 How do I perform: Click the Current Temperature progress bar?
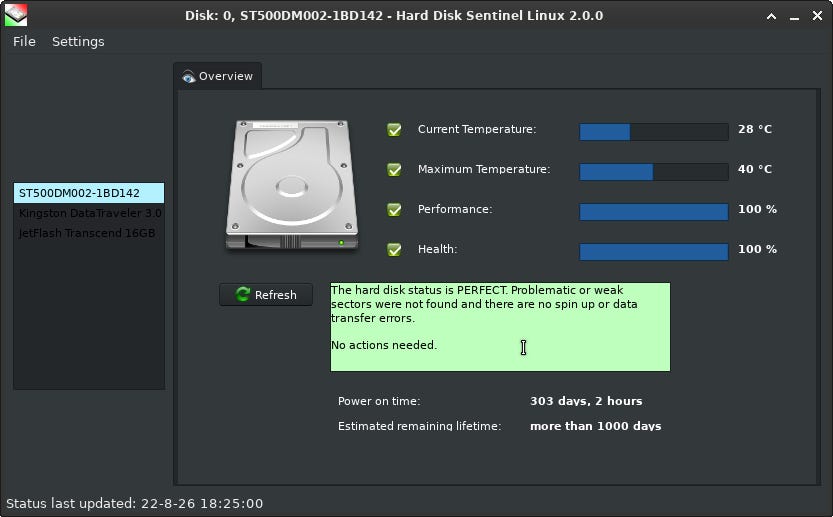tap(653, 132)
